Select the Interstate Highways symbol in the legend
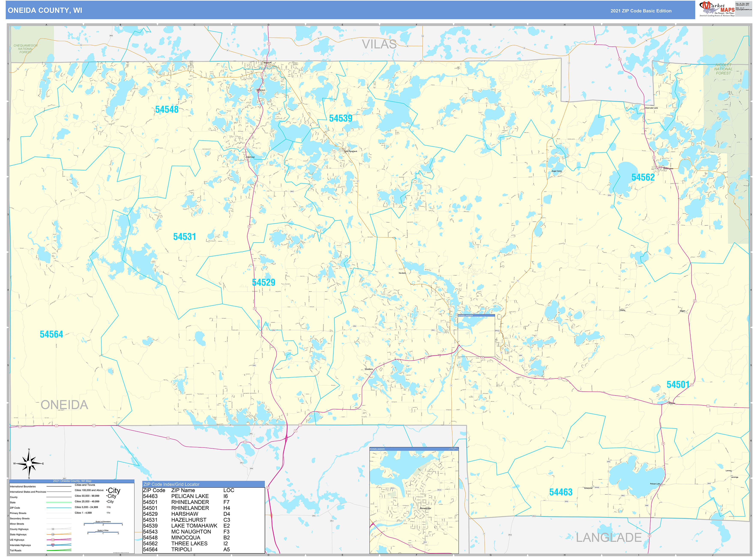Screen dimensions: 756x557 click(53, 545)
